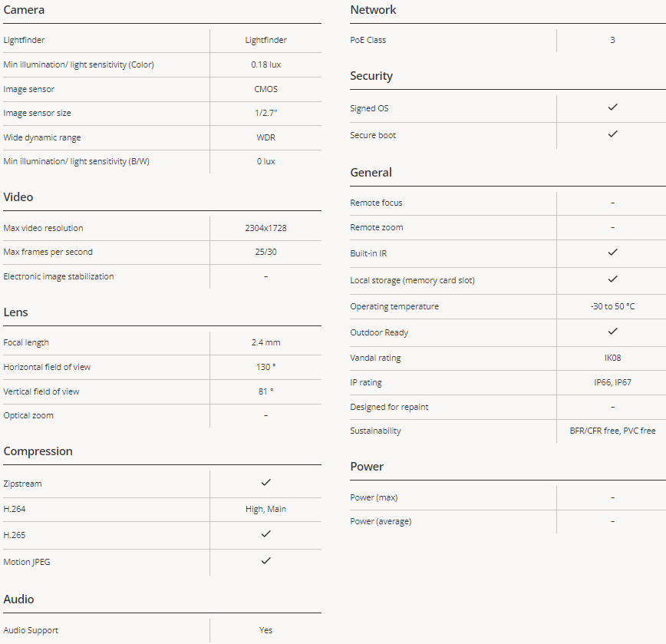The height and width of the screenshot is (644, 666).
Task: Click the Power section heading
Action: 367,467
